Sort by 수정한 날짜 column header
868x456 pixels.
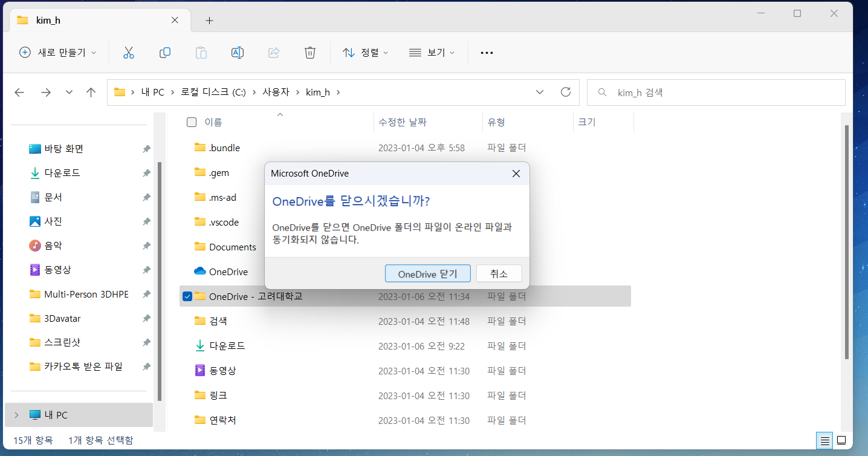pos(403,122)
